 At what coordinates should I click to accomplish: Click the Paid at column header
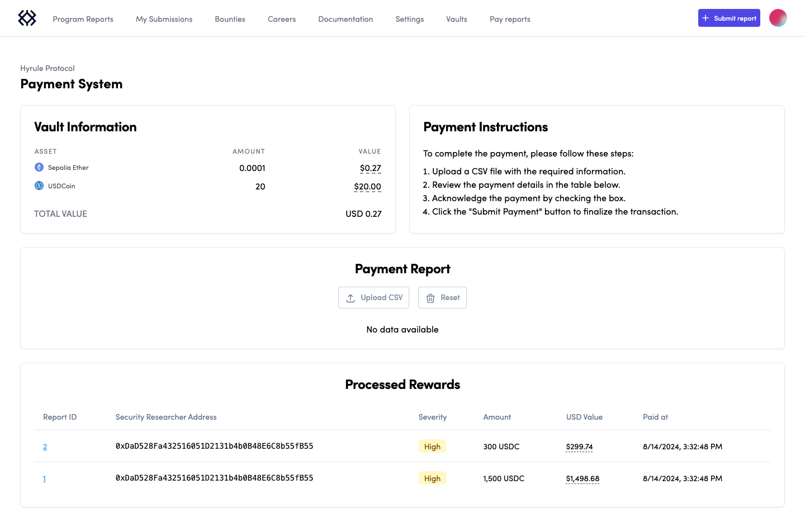coord(655,417)
